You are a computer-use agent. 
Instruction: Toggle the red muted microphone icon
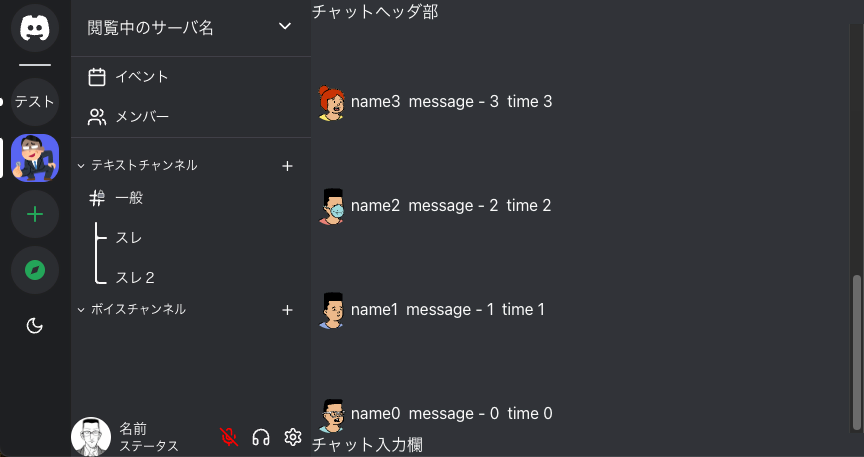tap(229, 436)
